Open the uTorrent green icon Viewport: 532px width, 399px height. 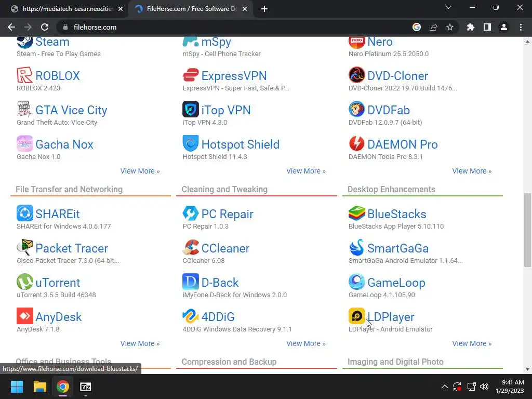[x=25, y=282]
